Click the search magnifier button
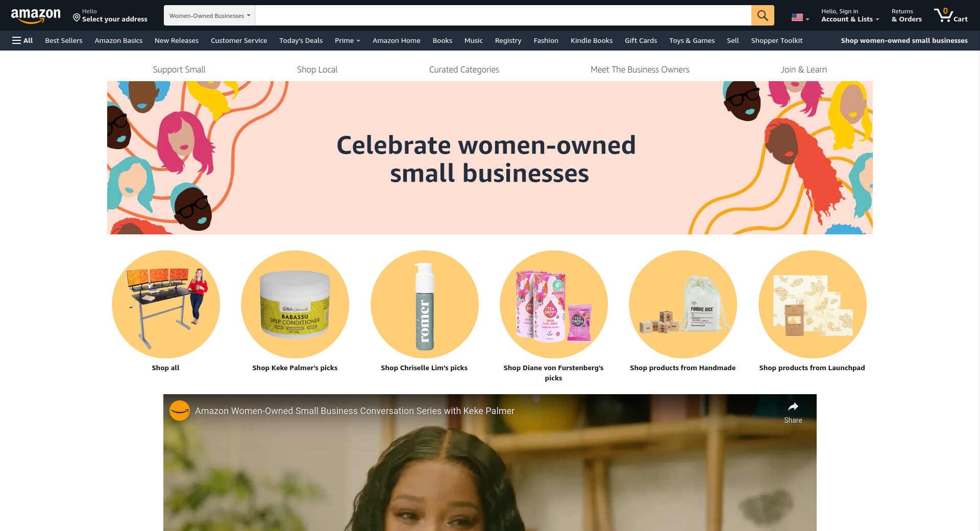This screenshot has width=980, height=531. click(x=763, y=15)
